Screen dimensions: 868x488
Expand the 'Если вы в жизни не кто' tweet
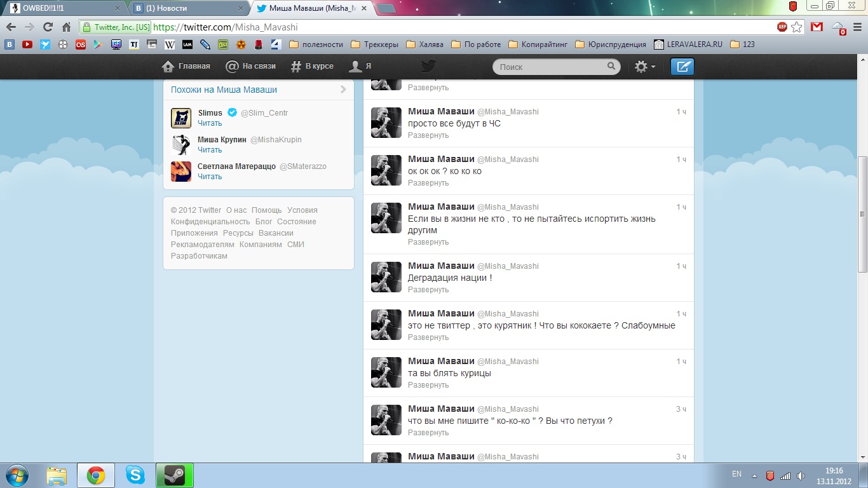click(x=428, y=242)
